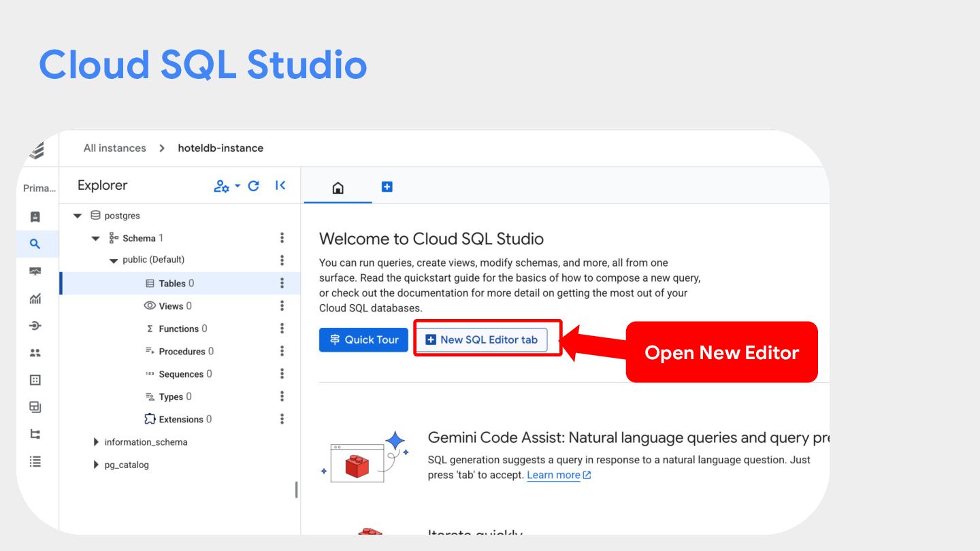
Task: Open System insights monitor icon in sidebar
Action: (x=35, y=271)
